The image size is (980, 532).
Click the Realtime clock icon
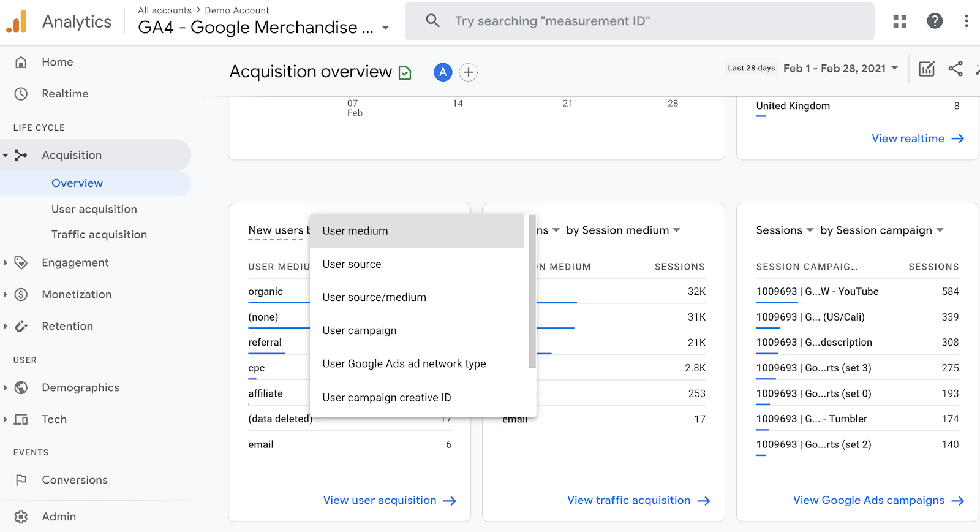point(21,94)
